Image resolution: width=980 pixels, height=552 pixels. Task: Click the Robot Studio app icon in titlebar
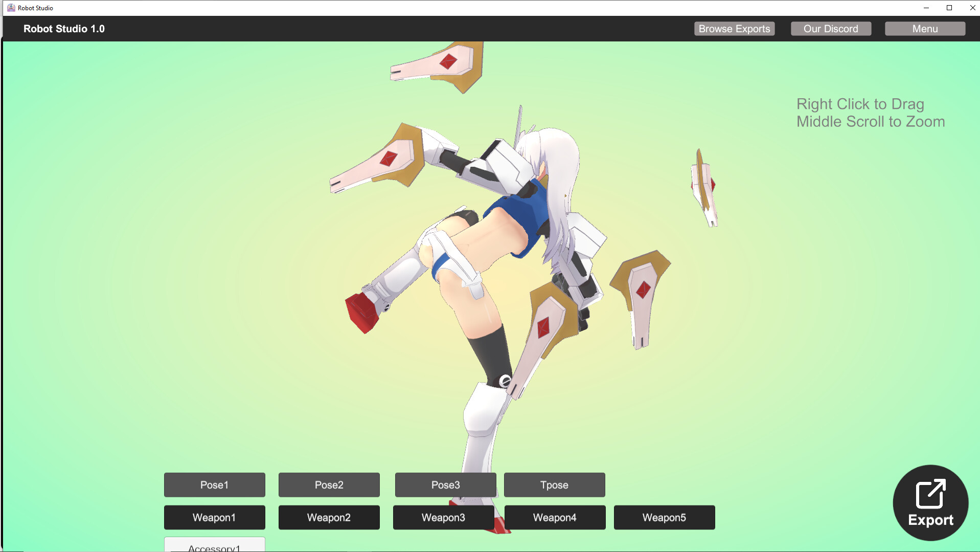click(x=11, y=8)
